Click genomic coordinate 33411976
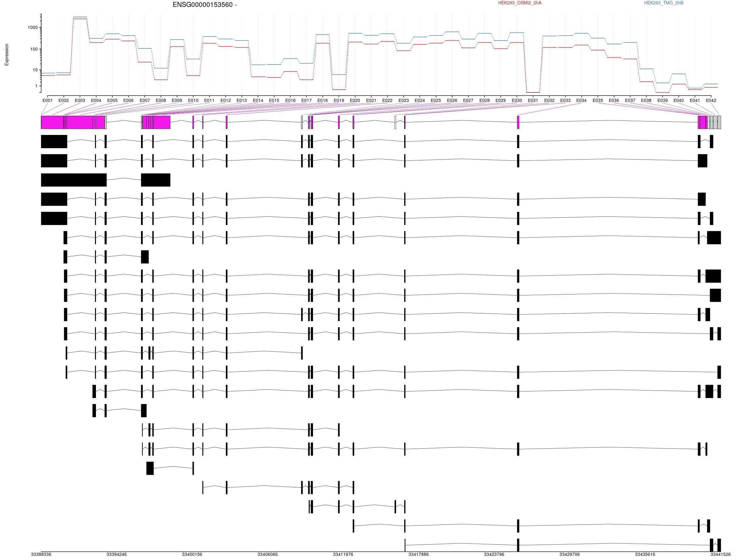The height and width of the screenshot is (560, 755). pyautogui.click(x=343, y=555)
